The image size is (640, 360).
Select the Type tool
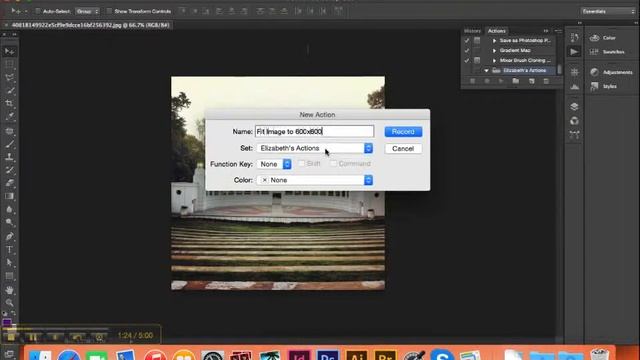tap(9, 249)
